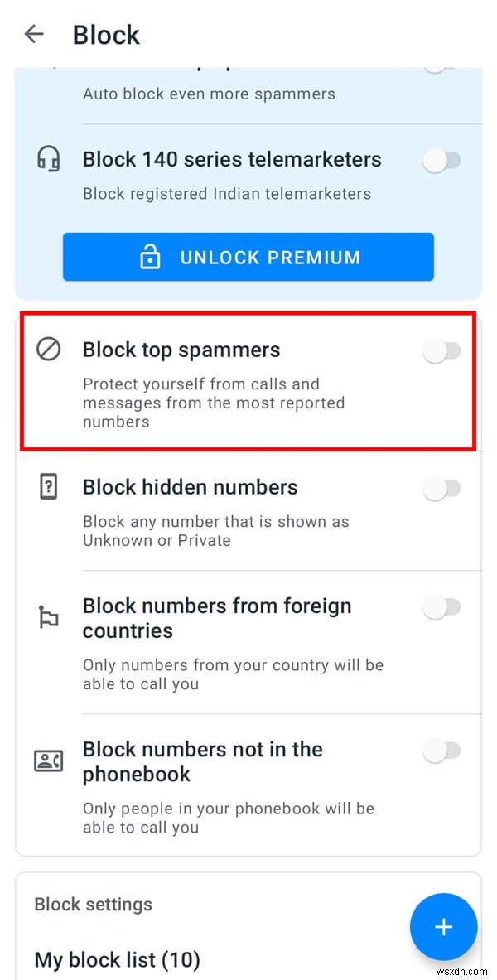The height and width of the screenshot is (980, 497).
Task: Enable Block 140 series telemarketers switch
Action: pos(442,160)
